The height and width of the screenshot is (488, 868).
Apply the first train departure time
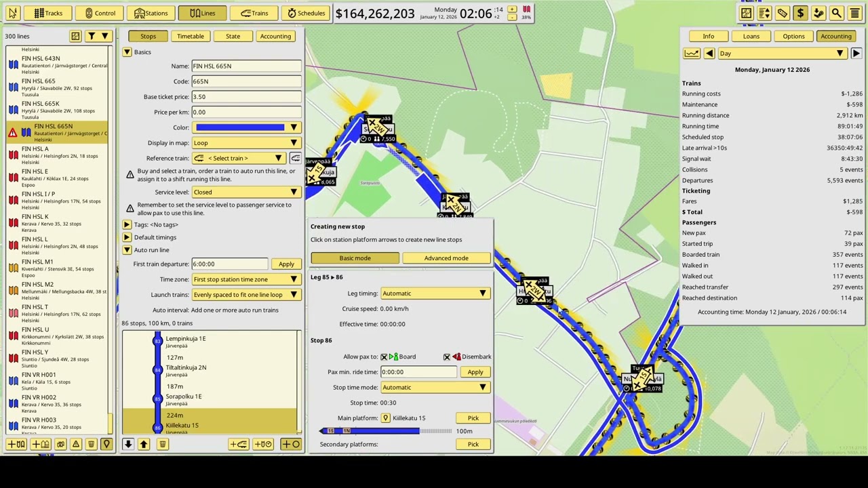tap(286, 264)
